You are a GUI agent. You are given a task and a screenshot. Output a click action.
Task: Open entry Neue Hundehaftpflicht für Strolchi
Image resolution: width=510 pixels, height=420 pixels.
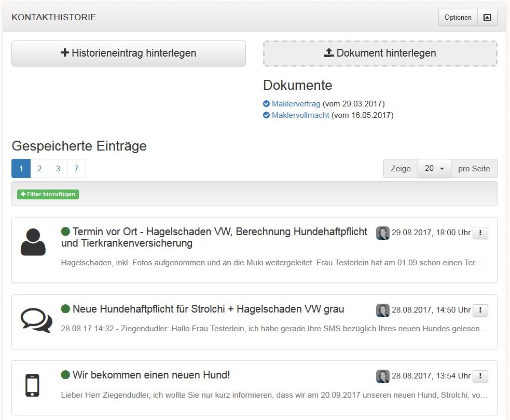point(209,309)
